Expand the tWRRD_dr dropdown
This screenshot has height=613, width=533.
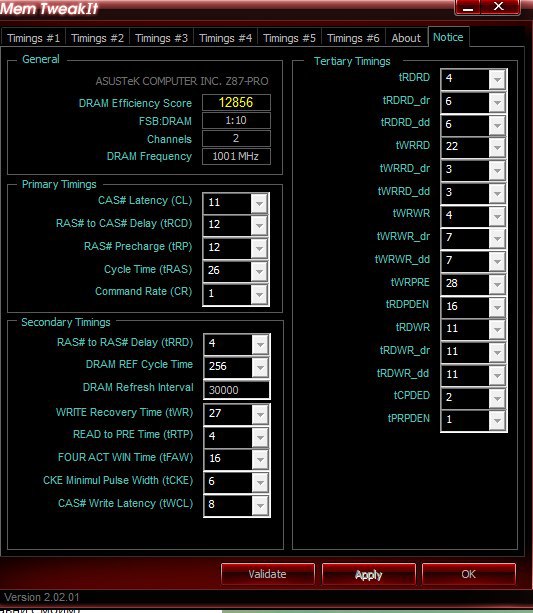497,170
